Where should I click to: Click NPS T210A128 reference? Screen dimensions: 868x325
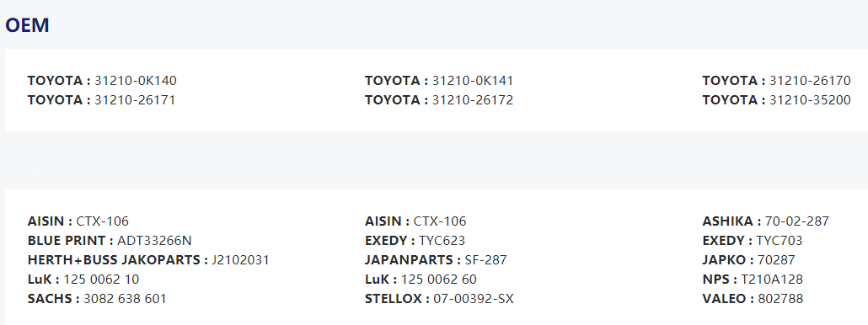[x=753, y=280]
